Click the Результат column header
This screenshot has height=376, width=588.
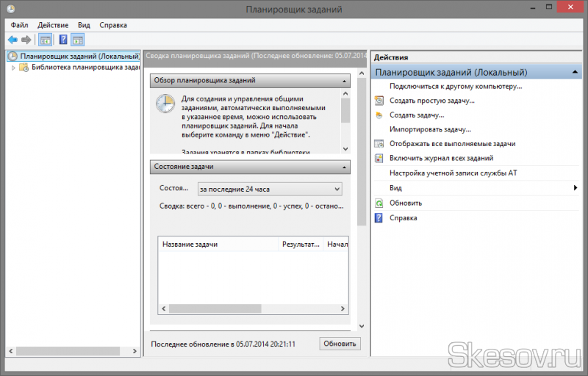pyautogui.click(x=301, y=244)
